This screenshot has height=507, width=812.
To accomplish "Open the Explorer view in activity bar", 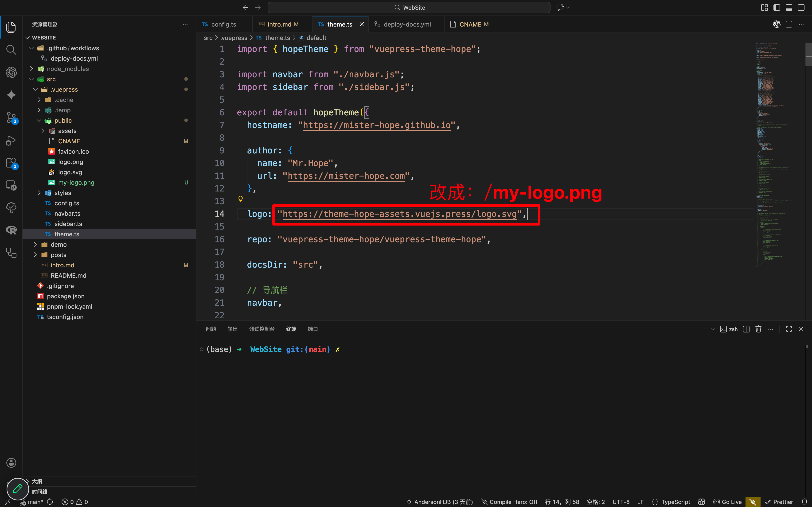I will (11, 27).
